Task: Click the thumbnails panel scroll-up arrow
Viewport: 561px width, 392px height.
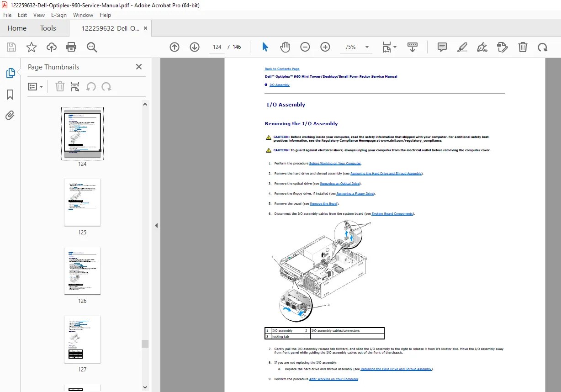Action: tap(145, 104)
